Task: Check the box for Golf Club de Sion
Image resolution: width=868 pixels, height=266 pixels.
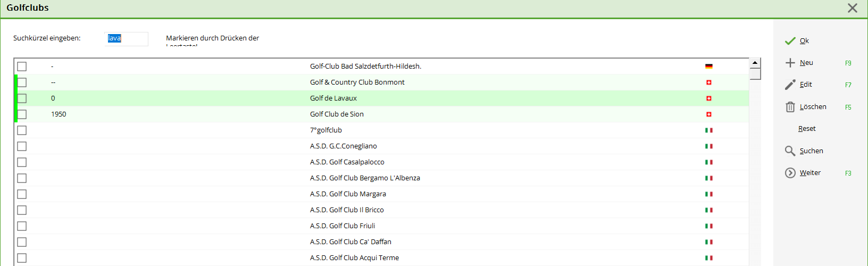Action: click(22, 114)
